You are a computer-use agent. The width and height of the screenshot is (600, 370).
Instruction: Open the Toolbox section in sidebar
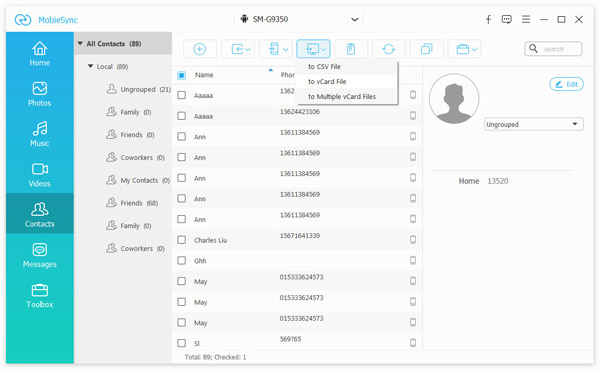point(40,295)
